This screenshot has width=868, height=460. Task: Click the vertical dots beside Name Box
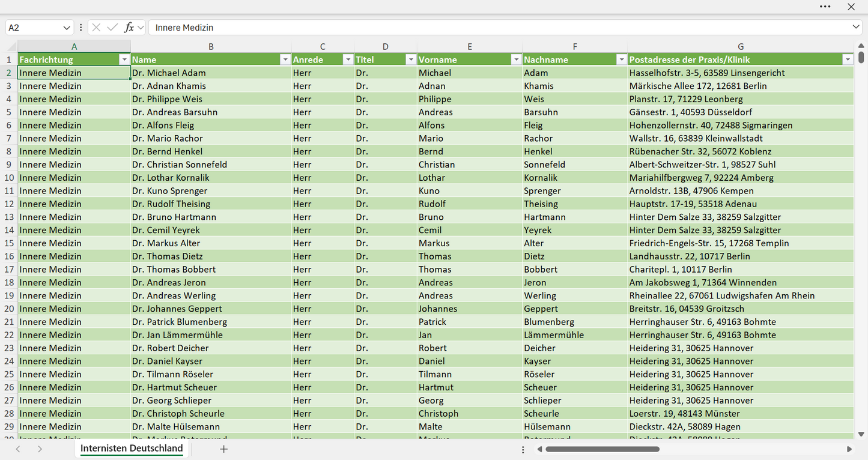81,28
